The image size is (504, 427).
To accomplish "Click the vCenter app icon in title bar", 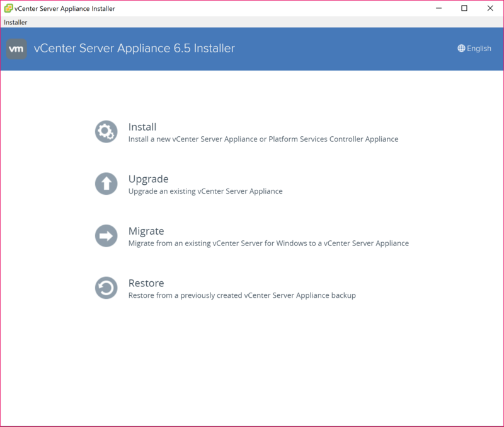I will (x=8, y=8).
